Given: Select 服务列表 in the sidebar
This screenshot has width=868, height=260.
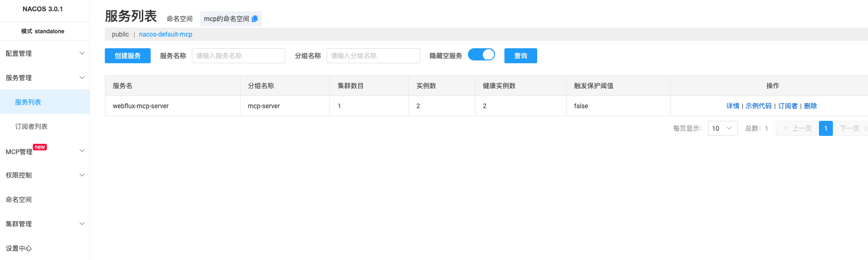Looking at the screenshot, I should click(44, 102).
